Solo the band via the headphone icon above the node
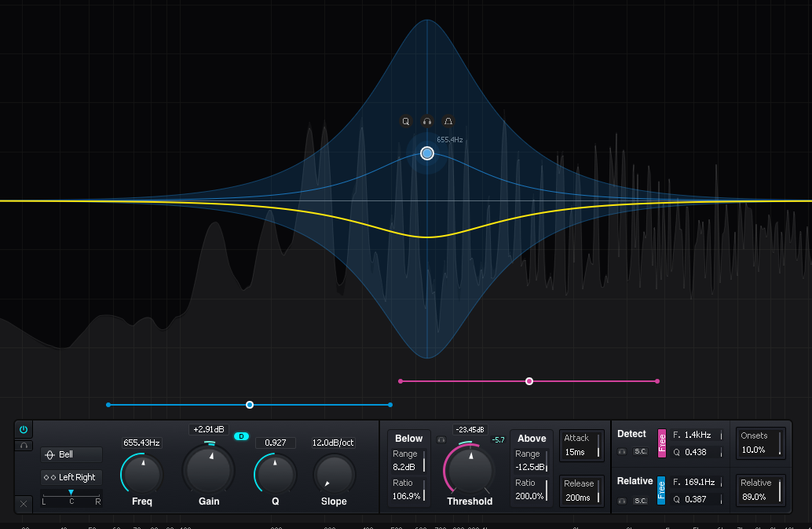The width and height of the screenshot is (812, 529). pos(426,121)
